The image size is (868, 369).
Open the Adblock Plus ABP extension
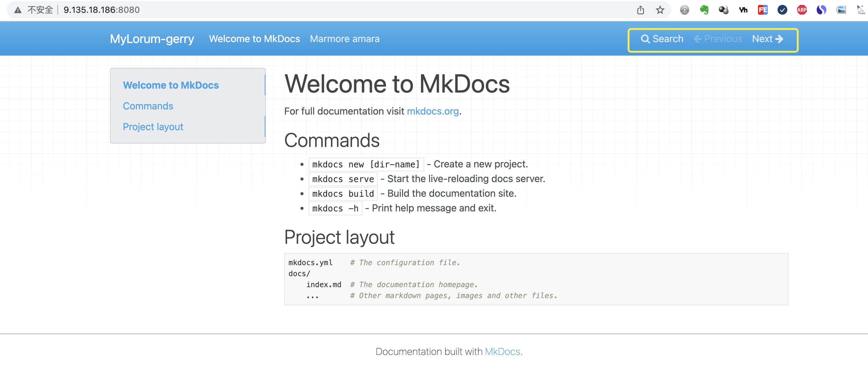pyautogui.click(x=802, y=10)
